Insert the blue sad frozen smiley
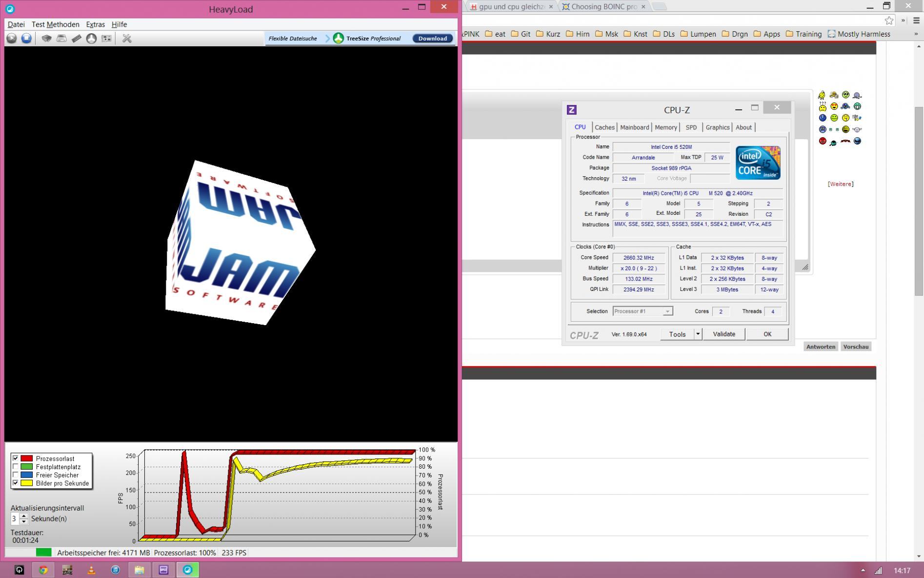The image size is (924, 578). point(823,118)
